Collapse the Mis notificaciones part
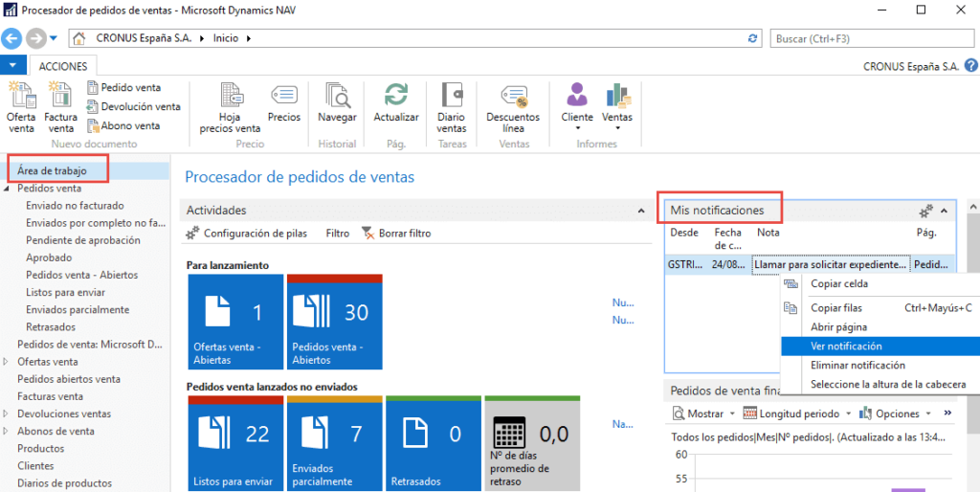The image size is (980, 492). coord(944,212)
